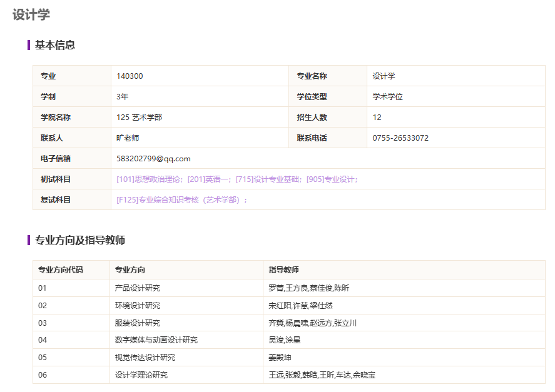The image size is (555, 392).
Task: Click the 专业方向及指导教师 section heading
Action: 80,241
